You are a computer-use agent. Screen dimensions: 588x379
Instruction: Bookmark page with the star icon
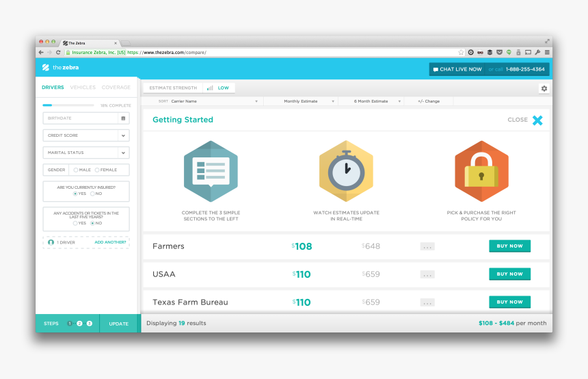[461, 52]
